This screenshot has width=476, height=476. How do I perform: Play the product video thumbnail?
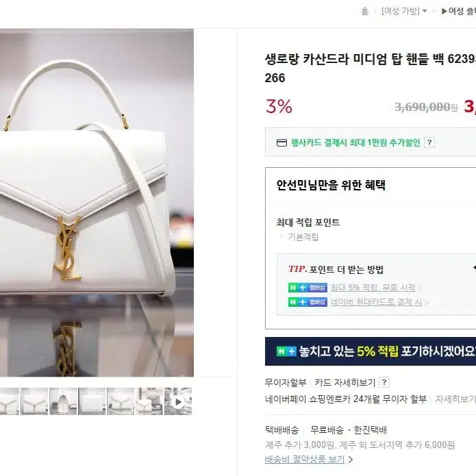[x=178, y=402]
